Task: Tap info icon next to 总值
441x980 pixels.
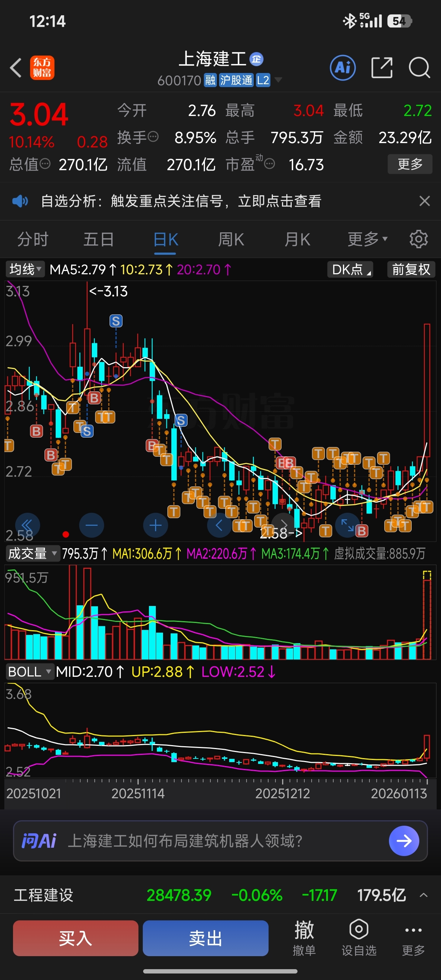Action: pos(45,164)
